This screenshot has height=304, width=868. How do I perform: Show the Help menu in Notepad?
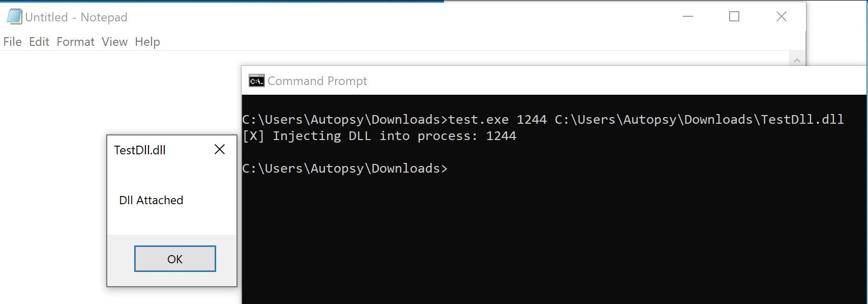[x=147, y=42]
